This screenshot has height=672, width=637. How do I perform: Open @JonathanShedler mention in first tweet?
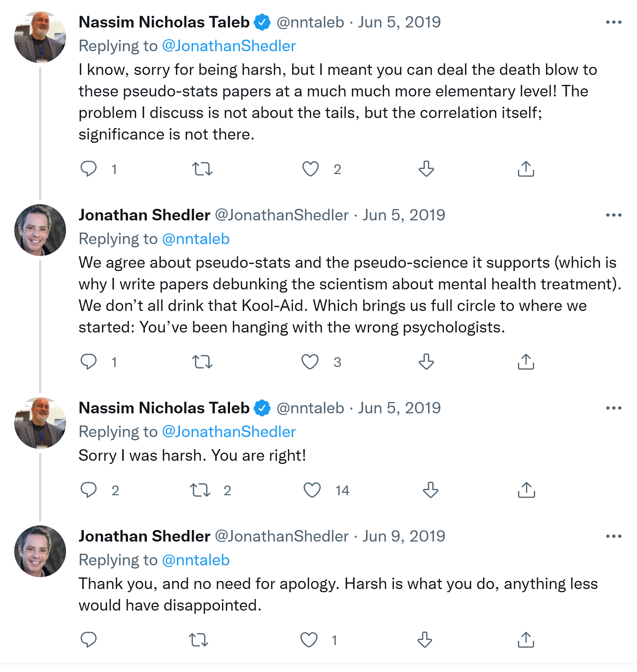[229, 46]
